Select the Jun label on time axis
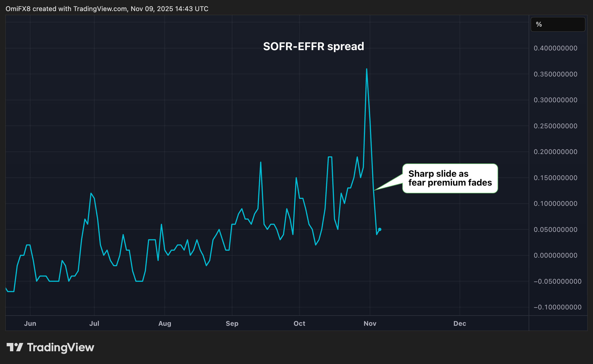593x364 pixels. (30, 323)
